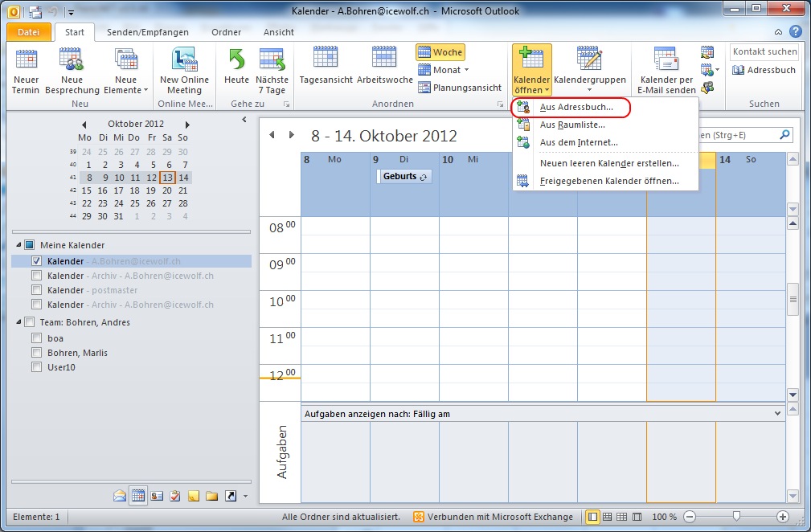Switch to the Ansicht ribbon tab
This screenshot has width=811, height=532.
(x=278, y=32)
